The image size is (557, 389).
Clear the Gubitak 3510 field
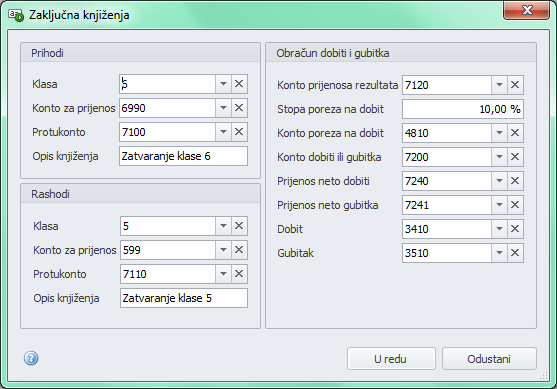pyautogui.click(x=515, y=253)
